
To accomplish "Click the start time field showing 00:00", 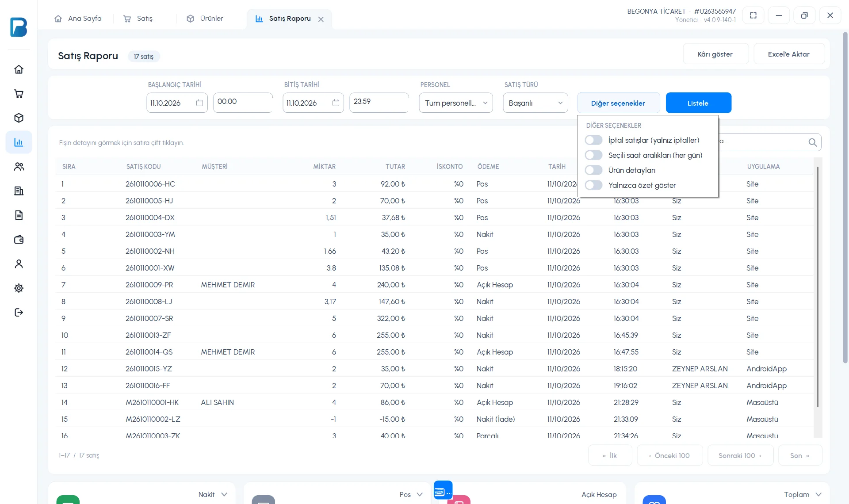I will coord(243,102).
